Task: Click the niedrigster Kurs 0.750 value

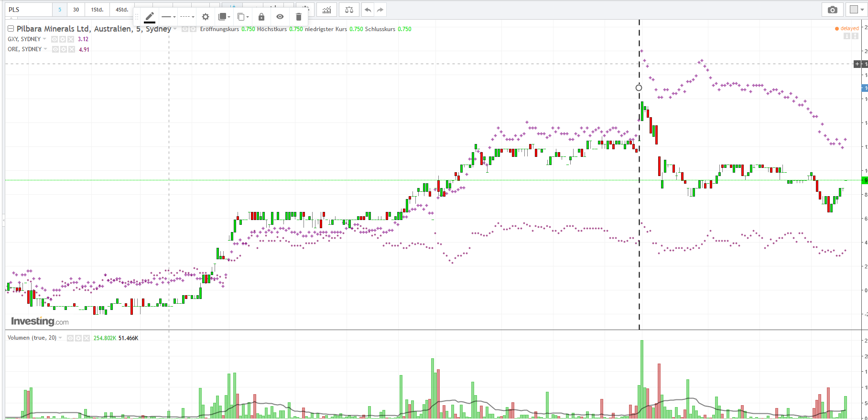Action: click(357, 29)
